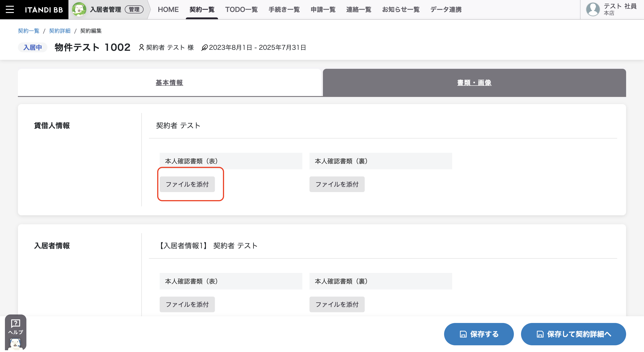Click the 契約編集 breadcrumb text
The height and width of the screenshot is (352, 644).
tap(91, 31)
